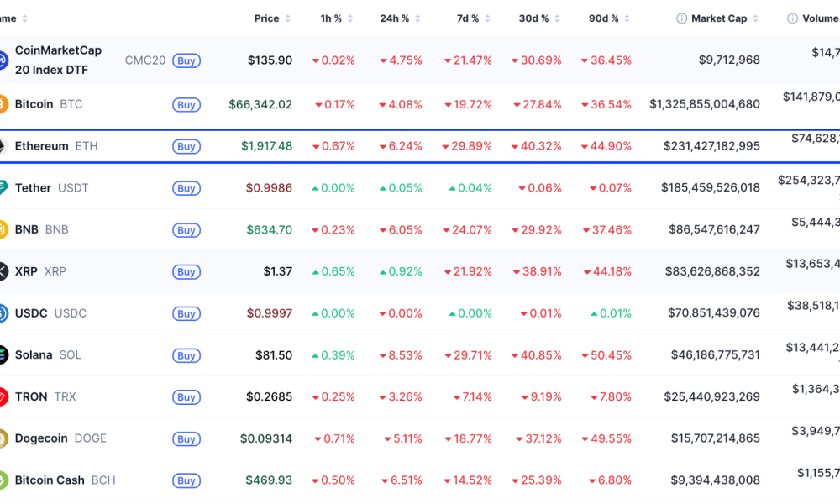
Task: Click the Dogecoin logo icon
Action: point(6,438)
